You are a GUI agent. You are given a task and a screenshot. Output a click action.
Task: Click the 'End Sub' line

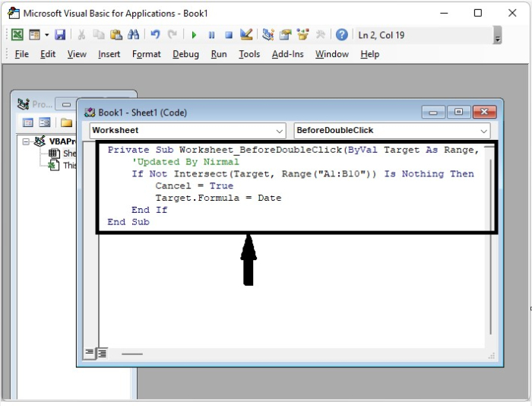pyautogui.click(x=128, y=222)
